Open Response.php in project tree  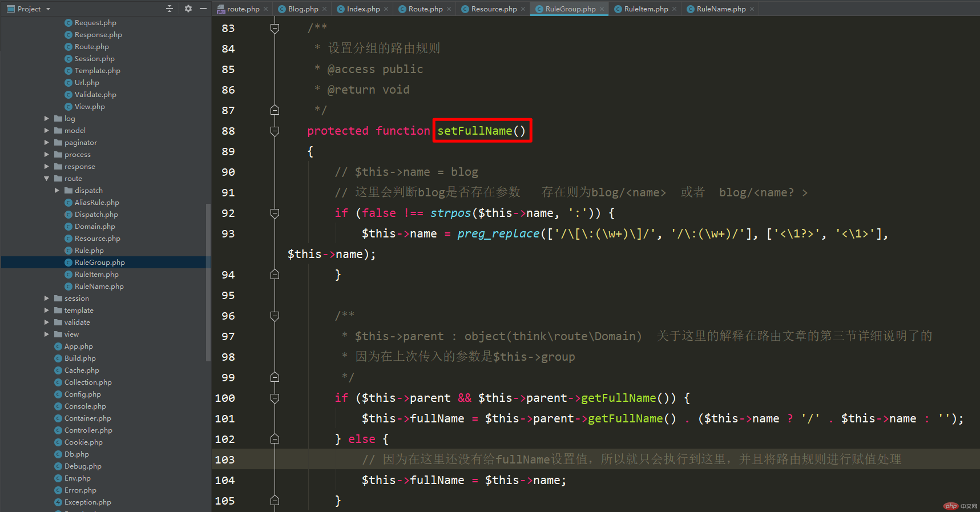point(98,34)
